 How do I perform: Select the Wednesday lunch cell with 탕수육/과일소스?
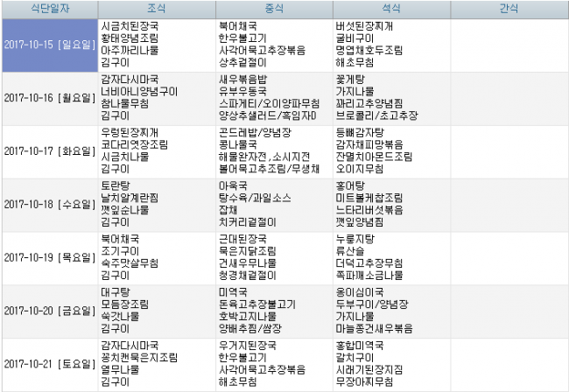273,204
